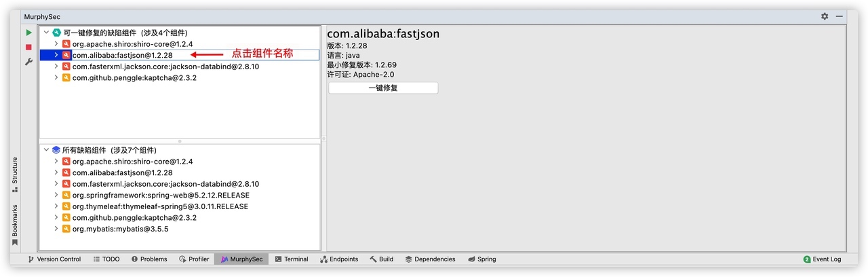Collapse the 所有缺陷组件 group
This screenshot has width=868, height=277.
[x=46, y=150]
